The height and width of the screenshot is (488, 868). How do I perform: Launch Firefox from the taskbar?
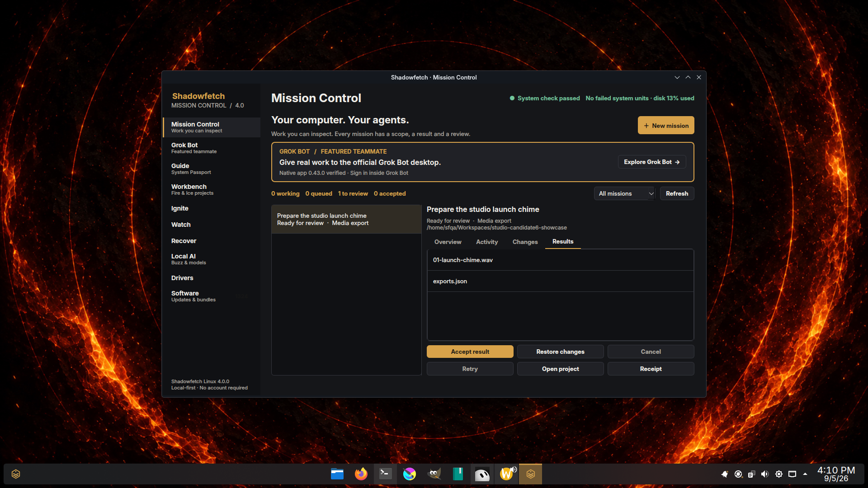[361, 474]
